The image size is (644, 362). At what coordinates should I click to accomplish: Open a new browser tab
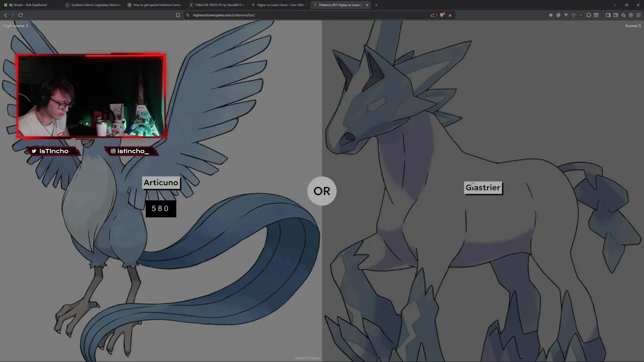coord(376,5)
